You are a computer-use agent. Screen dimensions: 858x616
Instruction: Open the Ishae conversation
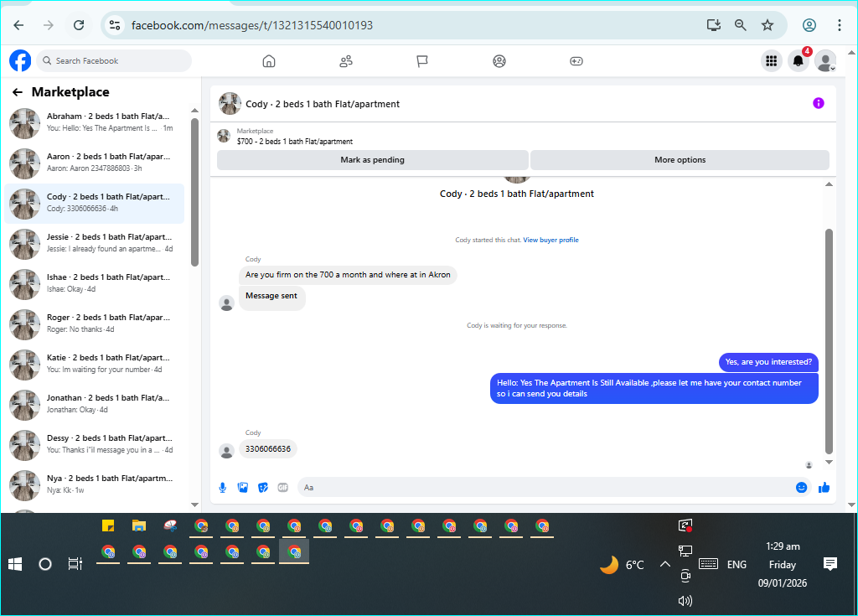(x=94, y=284)
